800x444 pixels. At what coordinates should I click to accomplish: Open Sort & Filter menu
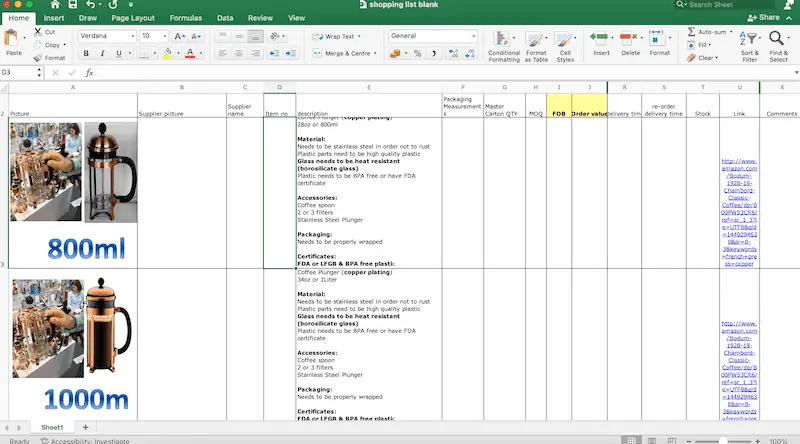[x=749, y=46]
